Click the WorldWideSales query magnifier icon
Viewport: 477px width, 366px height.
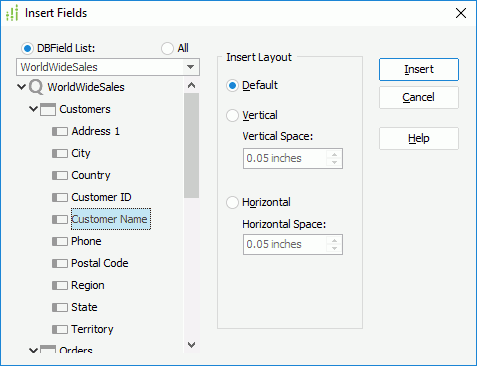[x=36, y=87]
